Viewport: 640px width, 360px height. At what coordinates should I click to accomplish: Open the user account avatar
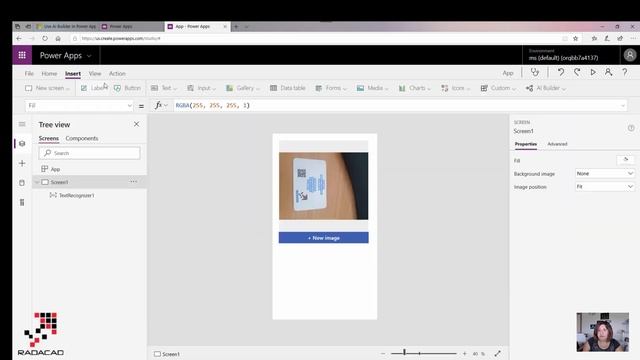(x=630, y=55)
